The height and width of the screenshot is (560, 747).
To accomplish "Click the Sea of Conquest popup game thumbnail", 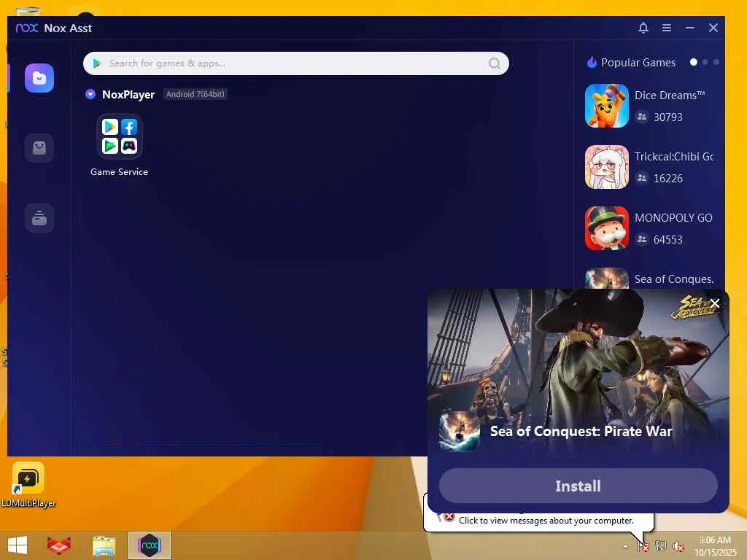I will pos(460,431).
